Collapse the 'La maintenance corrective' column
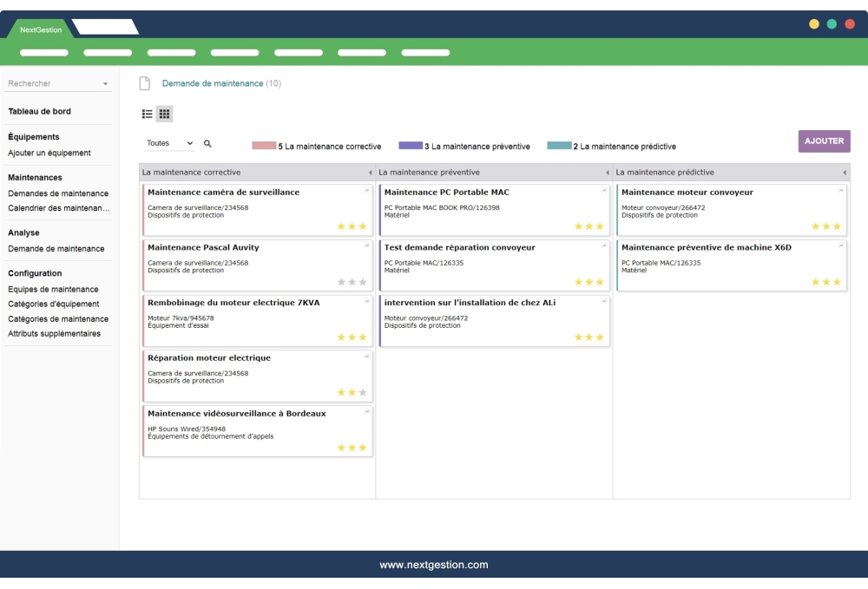 coord(371,172)
